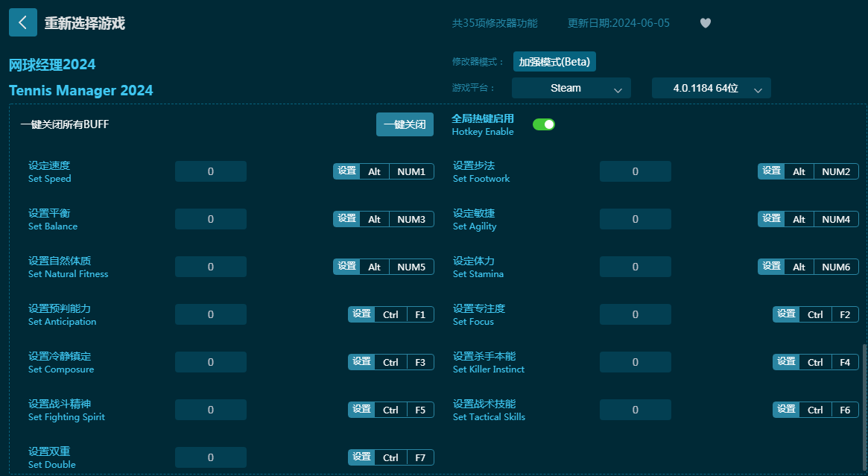Click 设置 button for Set Killer Instinct
The height and width of the screenshot is (476, 868).
pyautogui.click(x=786, y=362)
